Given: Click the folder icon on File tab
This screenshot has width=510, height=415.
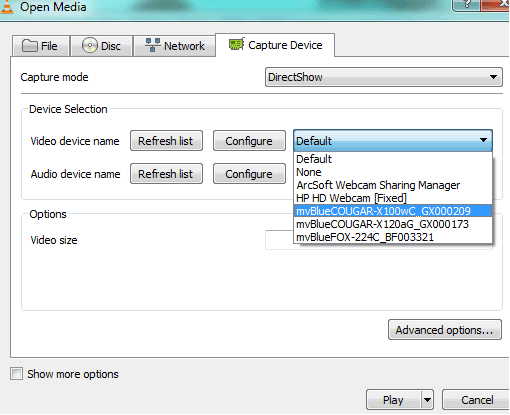Looking at the screenshot, I should (x=30, y=46).
